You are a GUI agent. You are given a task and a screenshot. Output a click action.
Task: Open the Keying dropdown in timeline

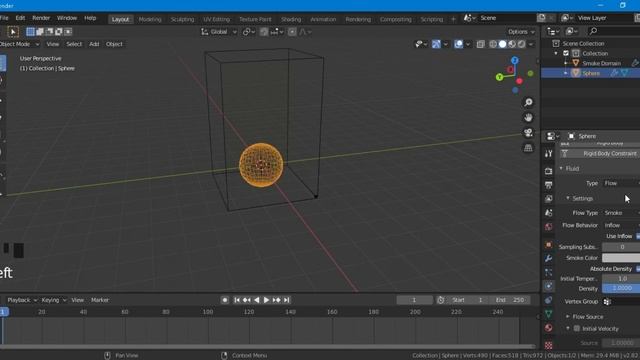coord(53,300)
